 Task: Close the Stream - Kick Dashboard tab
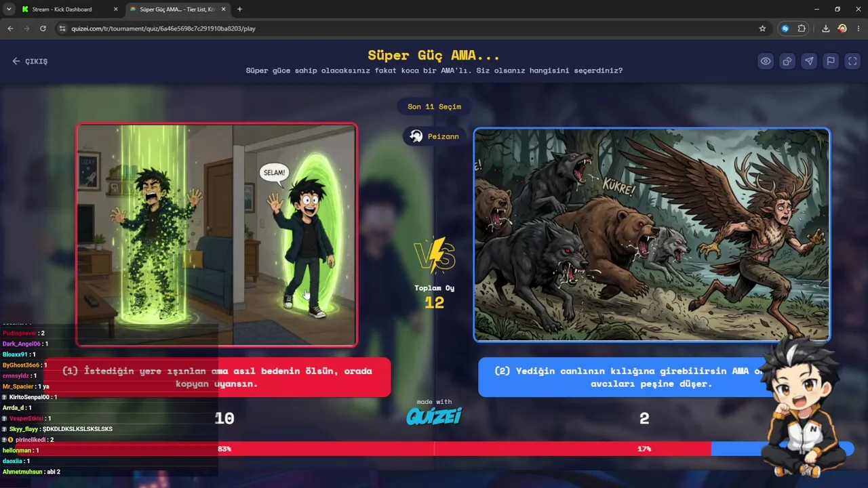point(115,9)
